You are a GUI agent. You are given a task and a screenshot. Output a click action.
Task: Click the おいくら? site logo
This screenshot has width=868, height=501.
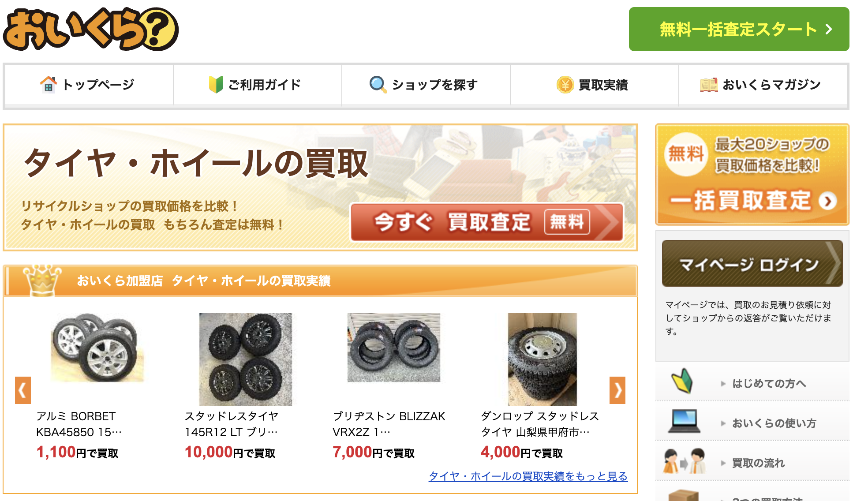pos(91,29)
